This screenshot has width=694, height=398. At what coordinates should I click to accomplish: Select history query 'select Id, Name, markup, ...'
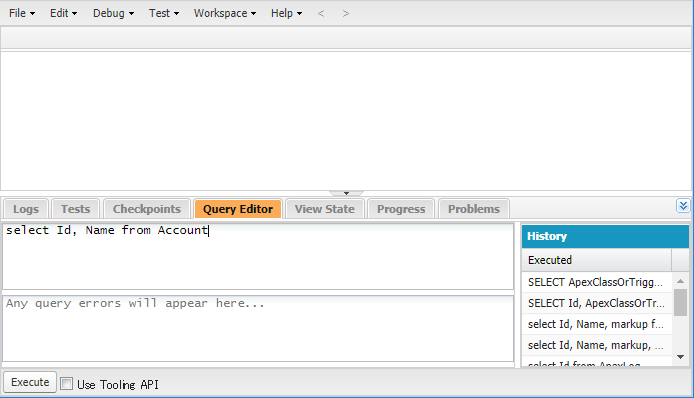[597, 345]
